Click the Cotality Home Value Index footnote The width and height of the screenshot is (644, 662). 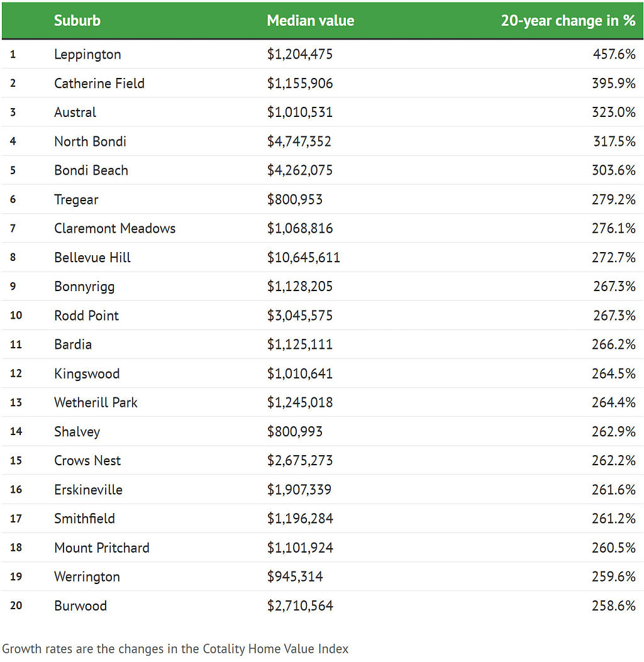[x=175, y=649]
